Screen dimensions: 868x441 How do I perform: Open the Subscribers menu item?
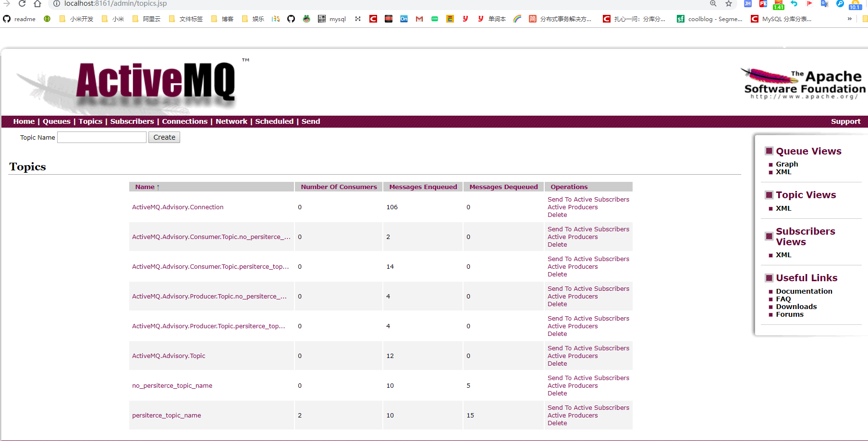[x=132, y=121]
